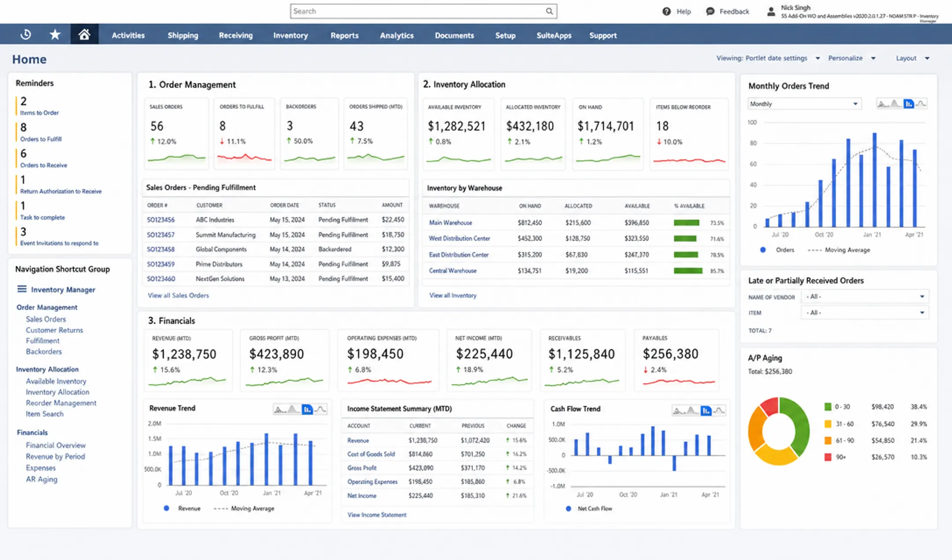The height and width of the screenshot is (560, 952).
Task: Open the Main Warehouse link
Action: [450, 223]
